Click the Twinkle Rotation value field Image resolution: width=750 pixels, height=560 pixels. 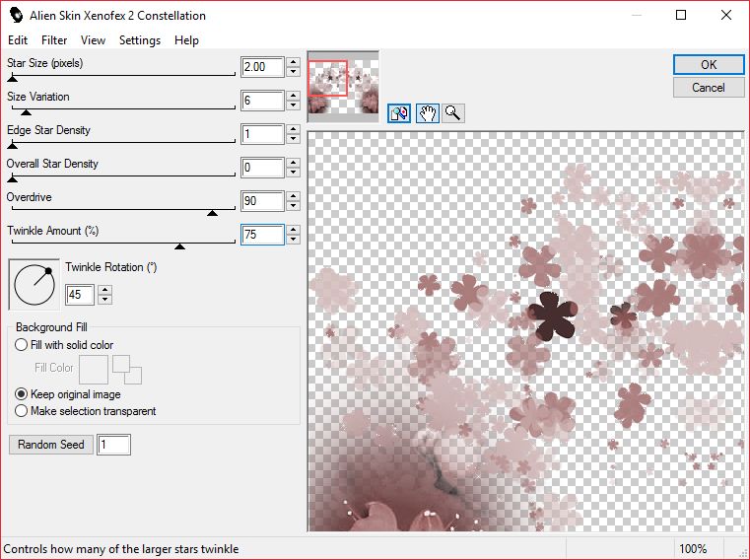point(80,295)
